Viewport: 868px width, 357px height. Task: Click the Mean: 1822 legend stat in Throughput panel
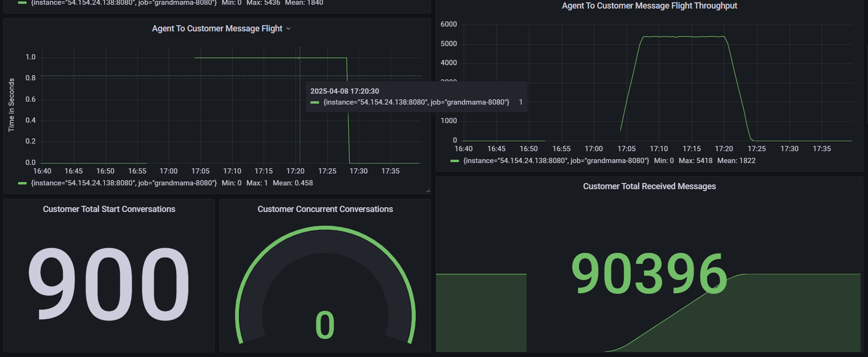[x=736, y=161]
